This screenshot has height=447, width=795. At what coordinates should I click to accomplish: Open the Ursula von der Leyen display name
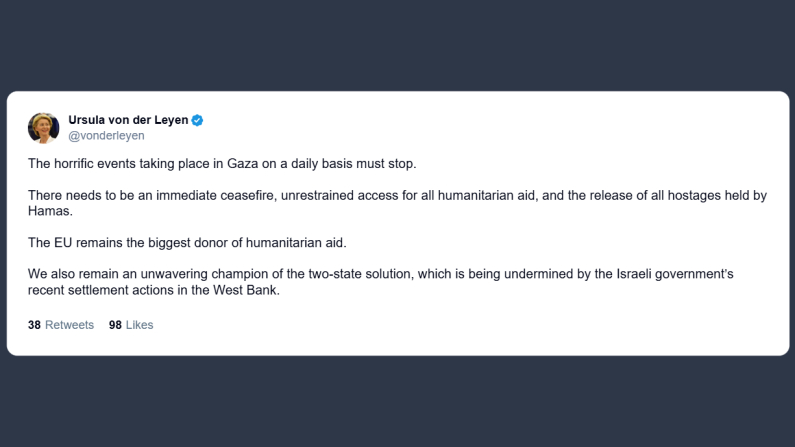128,120
